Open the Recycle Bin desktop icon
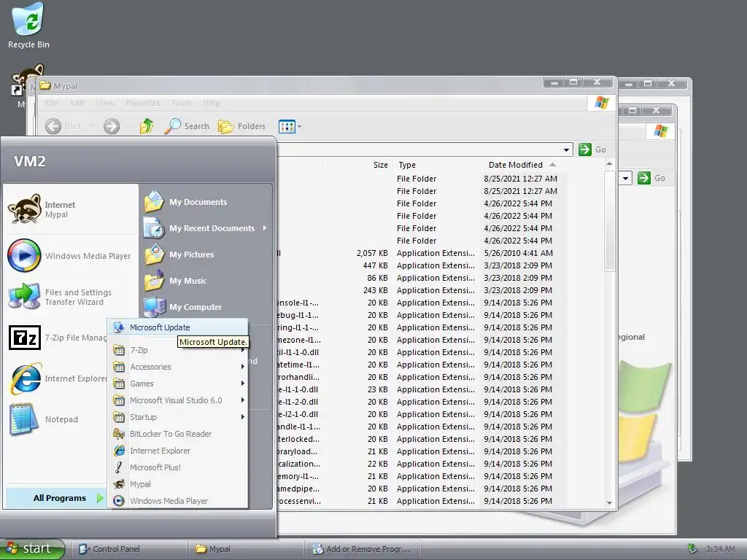 (28, 26)
